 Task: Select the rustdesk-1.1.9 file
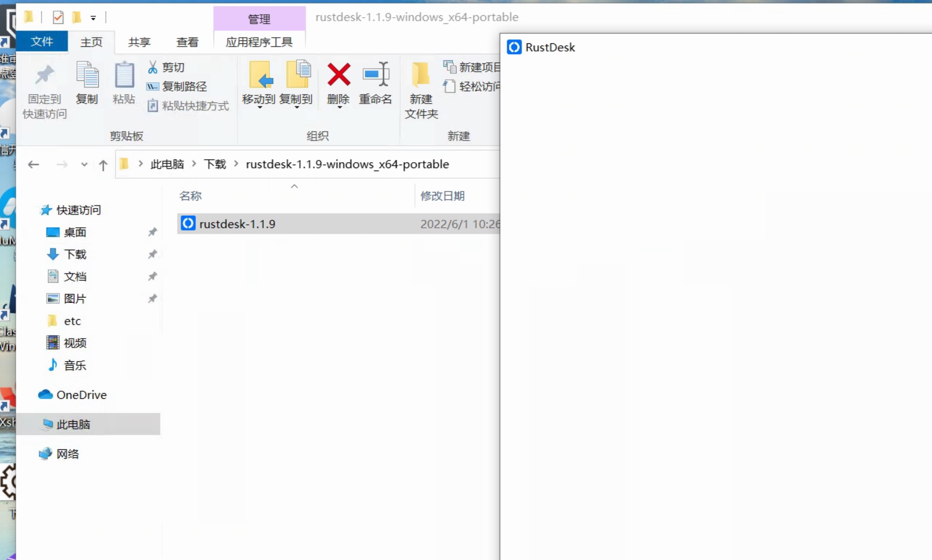(237, 224)
